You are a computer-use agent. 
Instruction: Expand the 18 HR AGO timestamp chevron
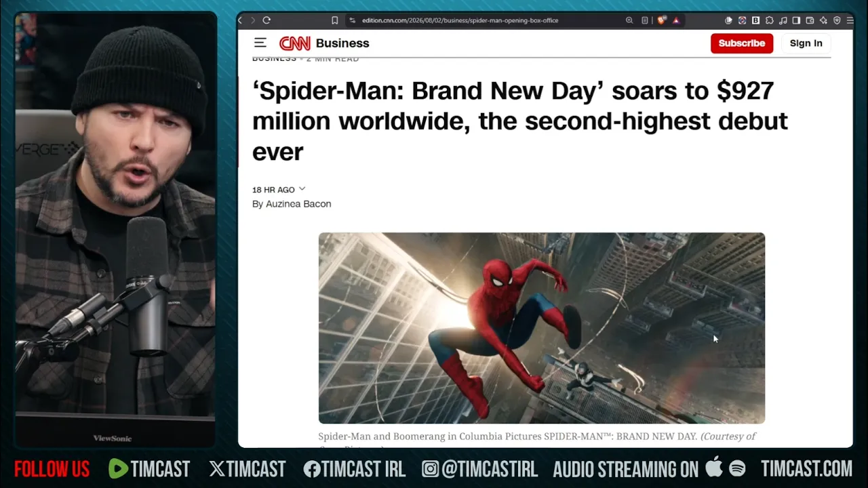pyautogui.click(x=302, y=189)
